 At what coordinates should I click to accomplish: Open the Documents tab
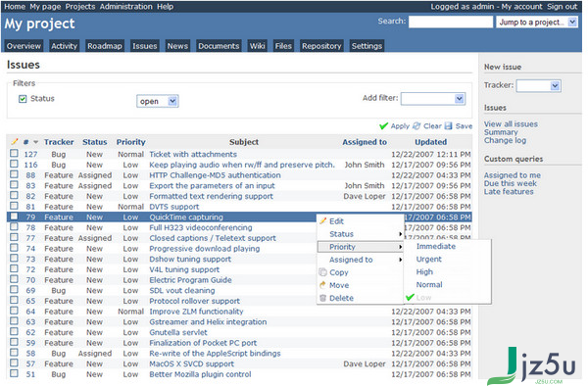(219, 46)
